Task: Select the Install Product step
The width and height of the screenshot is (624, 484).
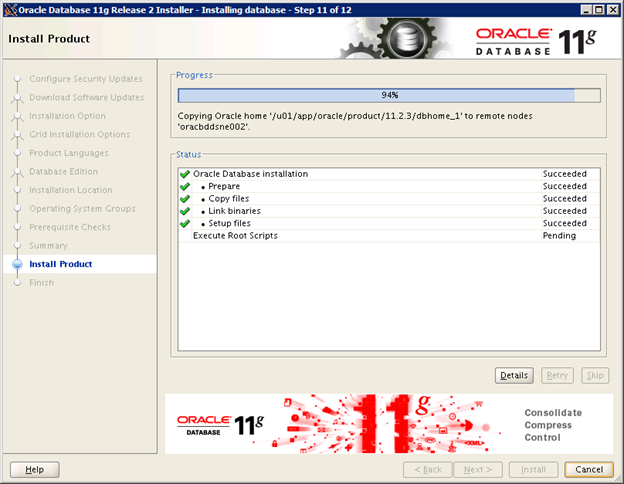Action: coord(60,264)
